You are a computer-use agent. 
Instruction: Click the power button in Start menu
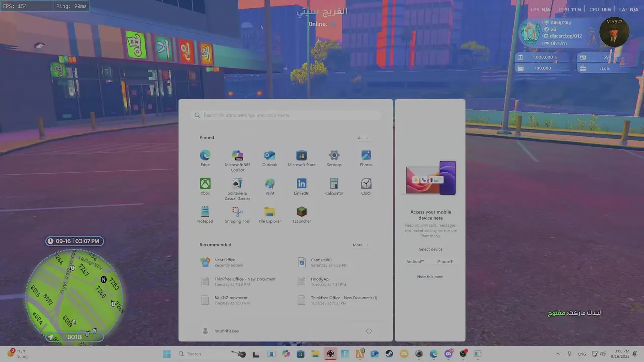[x=369, y=331]
